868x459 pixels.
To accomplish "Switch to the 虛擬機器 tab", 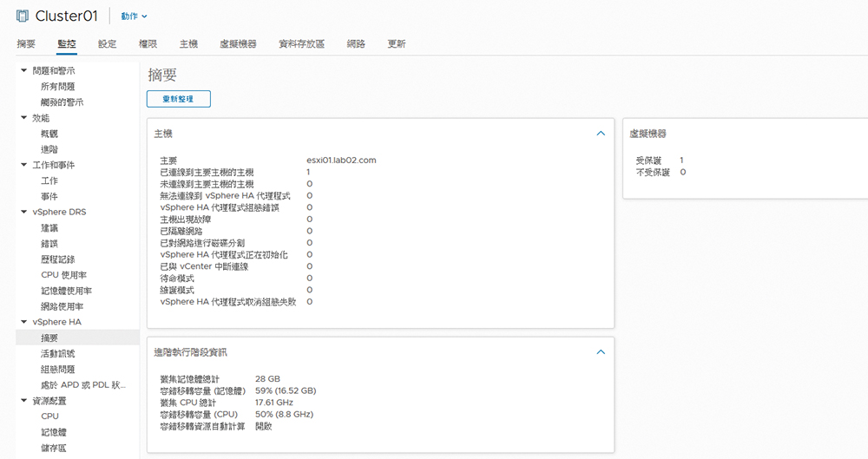I will tap(238, 43).
